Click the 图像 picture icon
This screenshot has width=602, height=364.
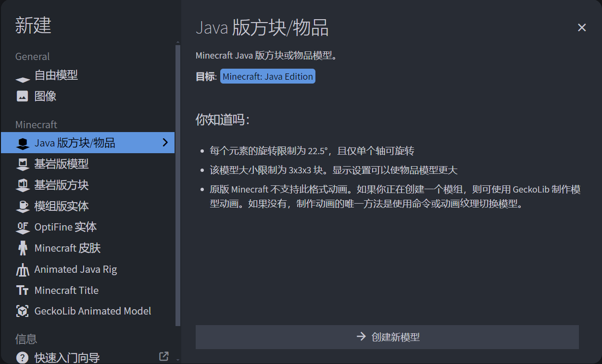click(x=23, y=96)
